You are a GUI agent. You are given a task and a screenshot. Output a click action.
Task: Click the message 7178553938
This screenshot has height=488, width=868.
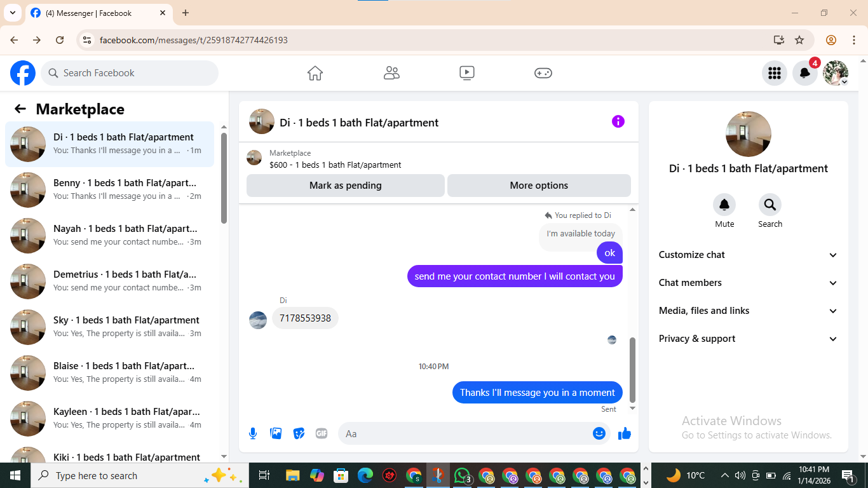[x=305, y=318]
